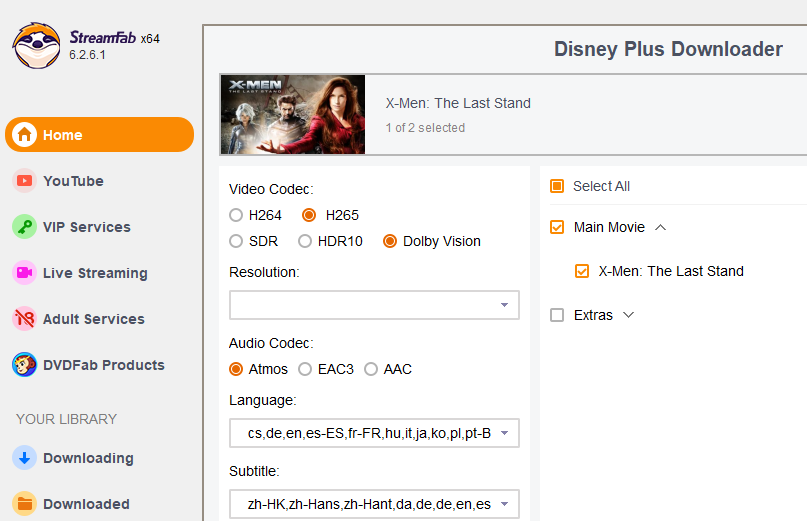Open YouTube via its red play icon

click(25, 181)
